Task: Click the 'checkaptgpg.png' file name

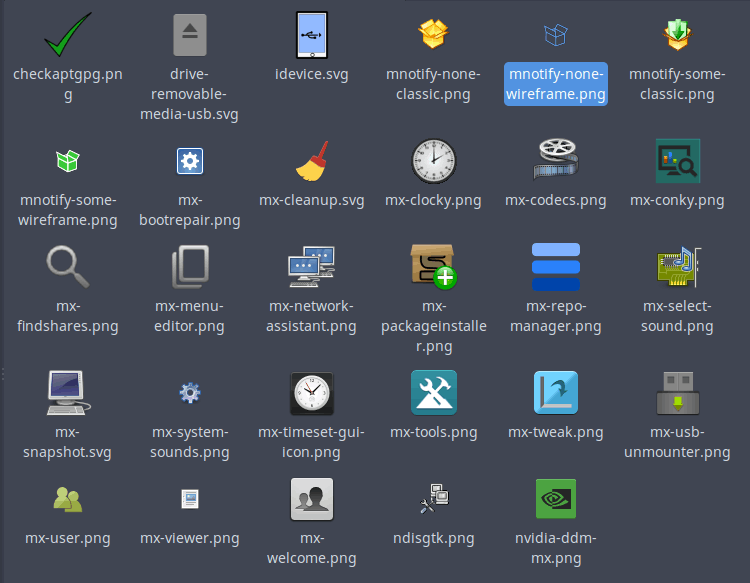Action: 67,84
